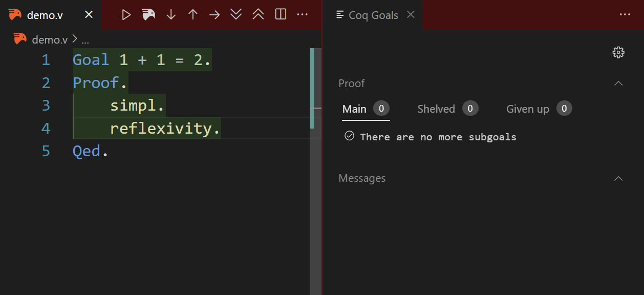This screenshot has width=644, height=295.
Task: Switch to the Shelved goals tab
Action: pyautogui.click(x=436, y=109)
